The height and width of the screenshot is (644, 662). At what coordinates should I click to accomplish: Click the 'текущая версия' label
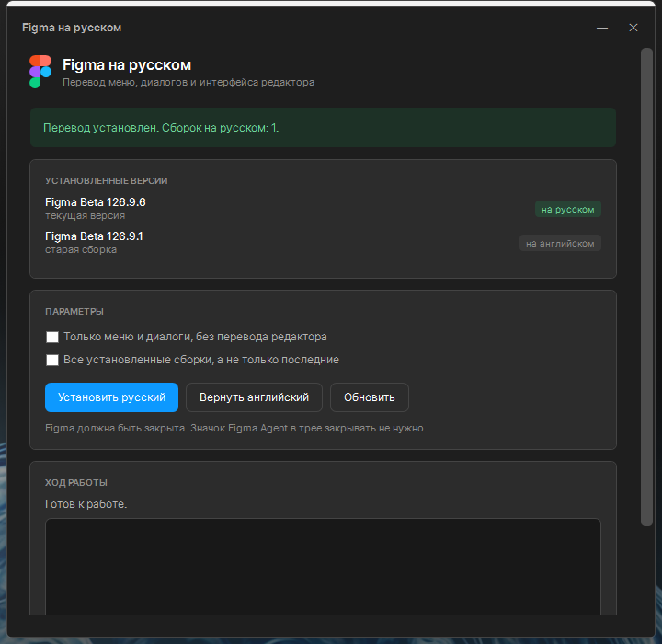point(86,216)
